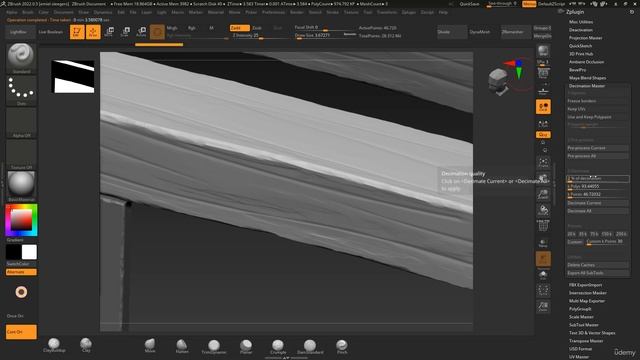Open the Texture Off selector
This screenshot has width=640, height=360.
tap(21, 155)
